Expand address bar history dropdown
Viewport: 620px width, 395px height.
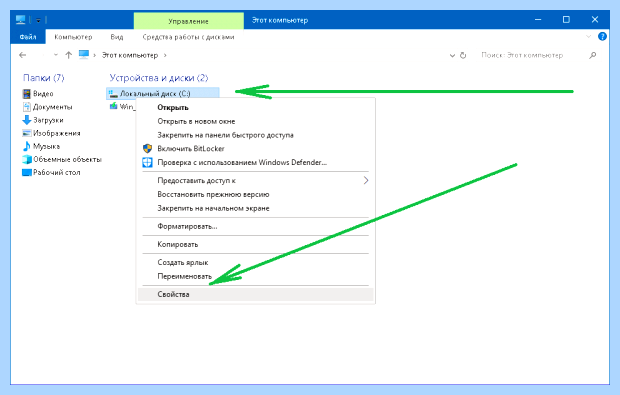452,56
